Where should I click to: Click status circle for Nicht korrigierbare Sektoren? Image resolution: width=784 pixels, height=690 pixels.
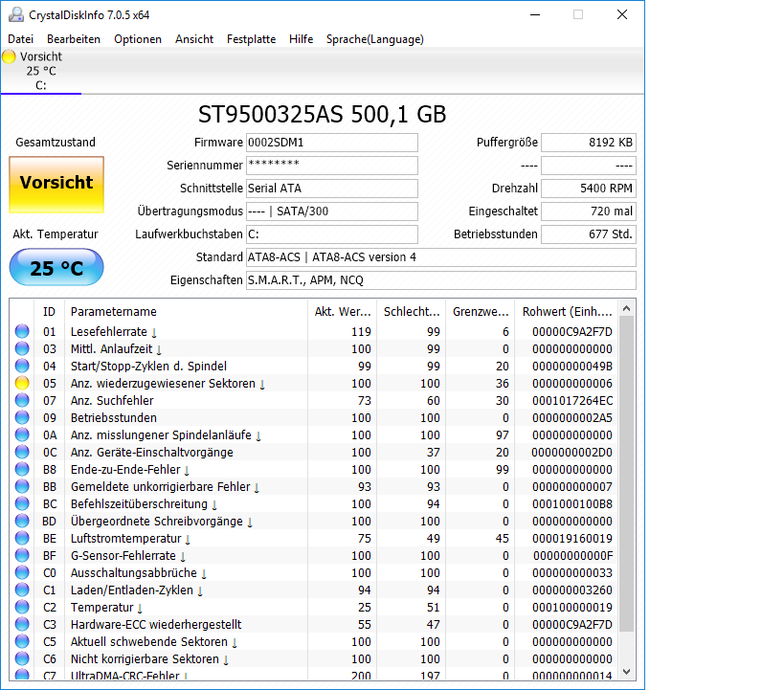22,658
